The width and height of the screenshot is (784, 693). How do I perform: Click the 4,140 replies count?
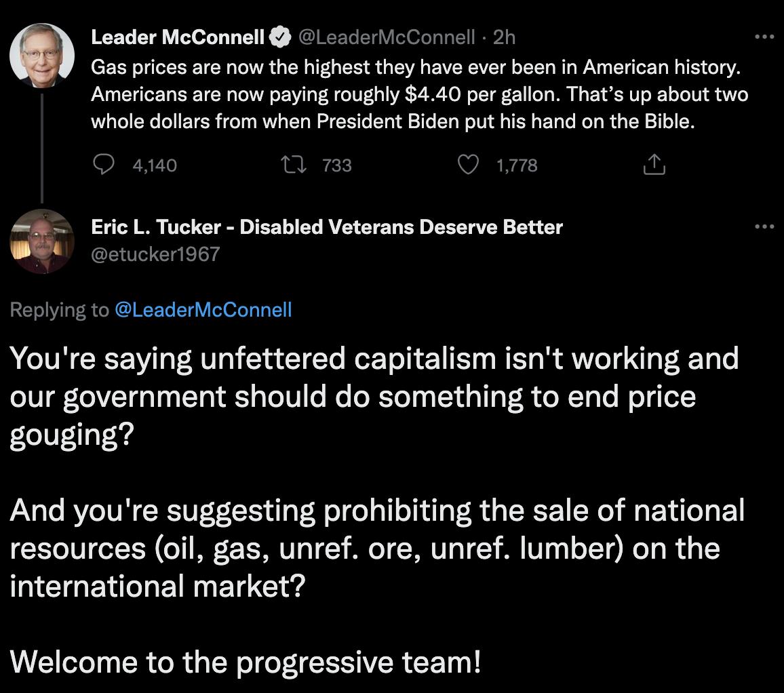pyautogui.click(x=153, y=165)
